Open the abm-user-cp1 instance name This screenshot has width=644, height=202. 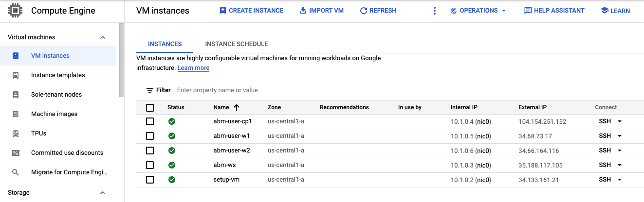pos(232,121)
